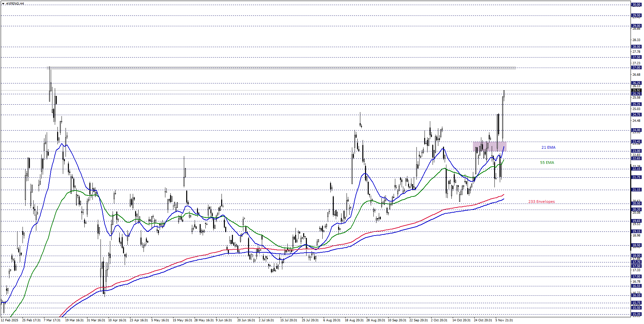This screenshot has width=644, height=324.
Task: Select the gray resistance band at 27.00
Action: (x=282, y=68)
